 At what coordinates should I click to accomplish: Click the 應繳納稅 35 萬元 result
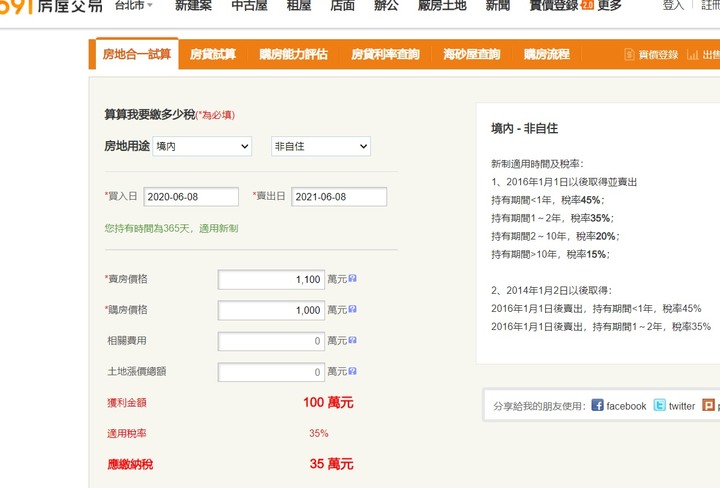tap(332, 464)
